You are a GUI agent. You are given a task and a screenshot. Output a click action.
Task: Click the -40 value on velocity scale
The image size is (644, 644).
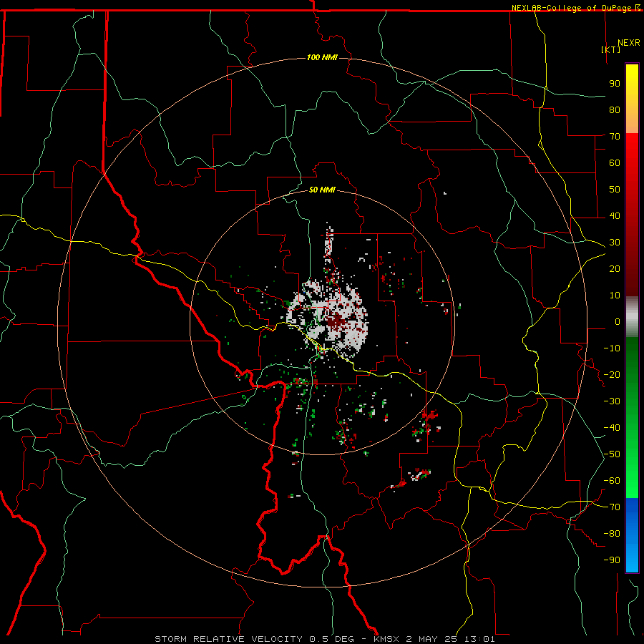point(612,428)
